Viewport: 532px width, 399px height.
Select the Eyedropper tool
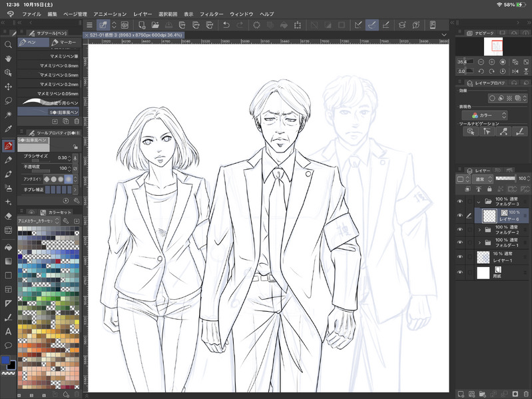tap(8, 130)
